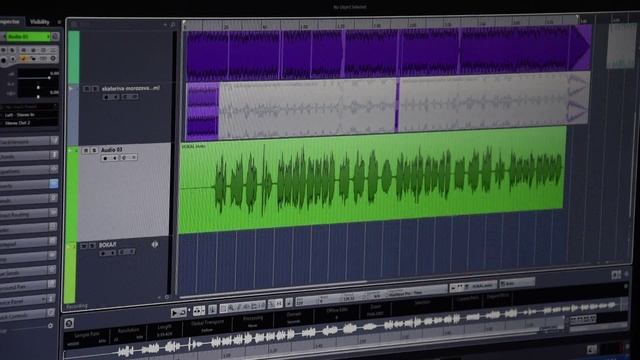Viewport: 640px width, 360px height.
Task: Click the search icon above the track list
Action: click(173, 25)
